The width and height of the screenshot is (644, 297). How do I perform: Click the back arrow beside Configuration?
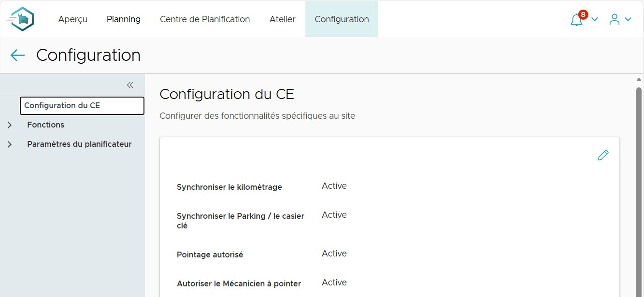pos(17,56)
